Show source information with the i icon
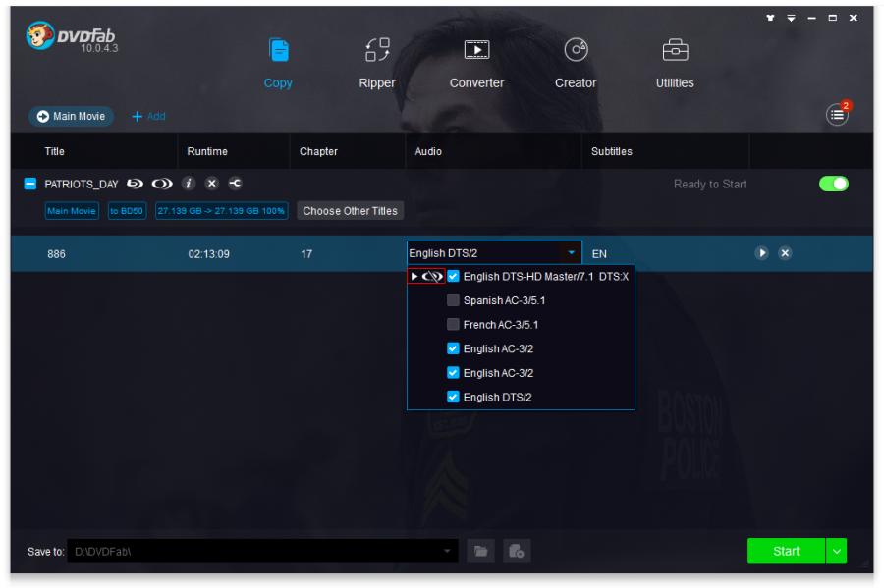 (x=189, y=184)
